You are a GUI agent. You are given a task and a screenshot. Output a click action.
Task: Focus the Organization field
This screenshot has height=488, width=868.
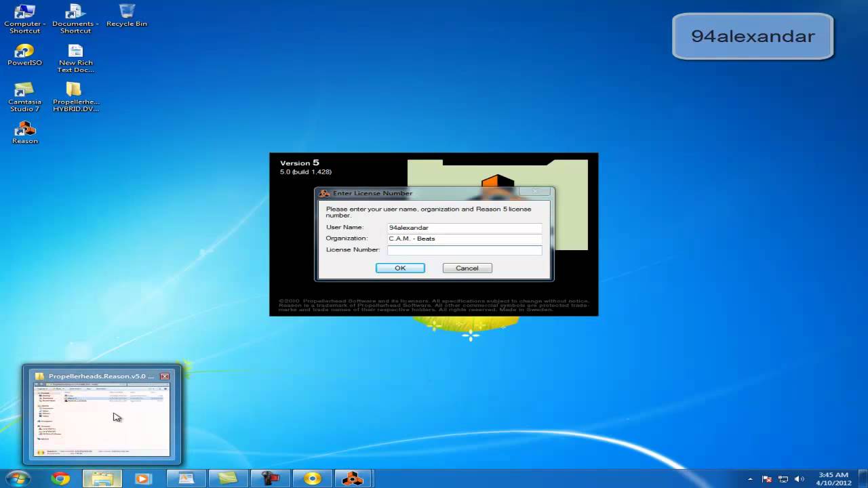(465, 239)
